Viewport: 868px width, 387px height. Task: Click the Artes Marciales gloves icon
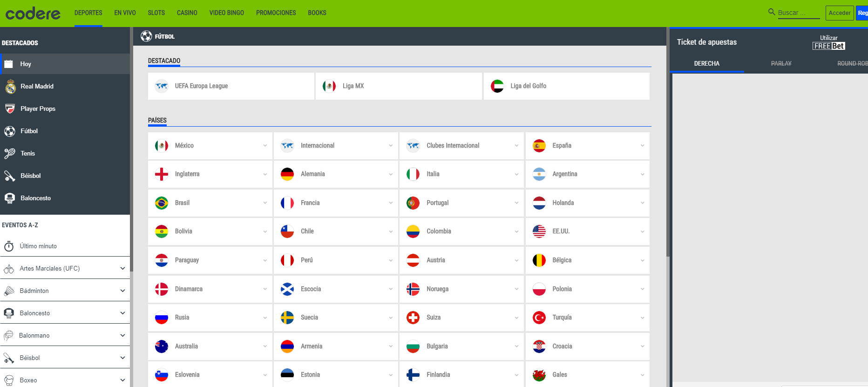(9, 269)
